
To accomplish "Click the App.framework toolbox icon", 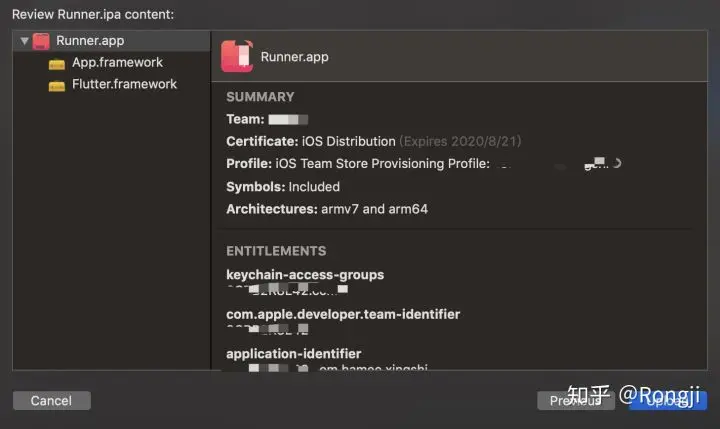I will point(56,64).
